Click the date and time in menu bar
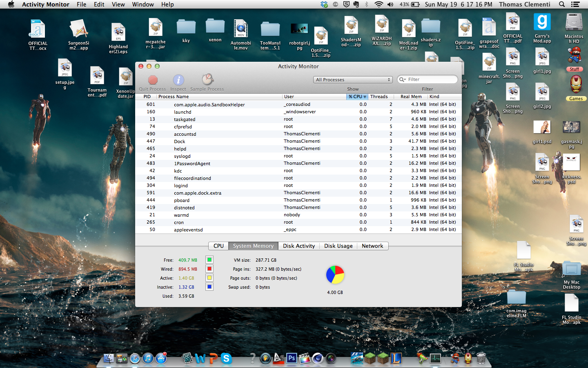The width and height of the screenshot is (588, 368). pyautogui.click(x=459, y=4)
